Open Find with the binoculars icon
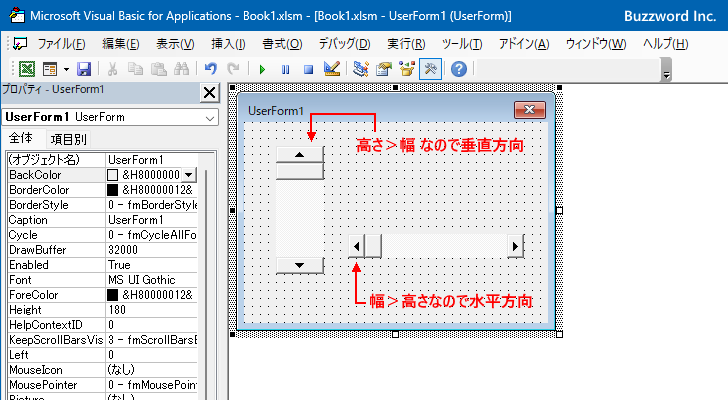This screenshot has height=400, width=728. (182, 70)
